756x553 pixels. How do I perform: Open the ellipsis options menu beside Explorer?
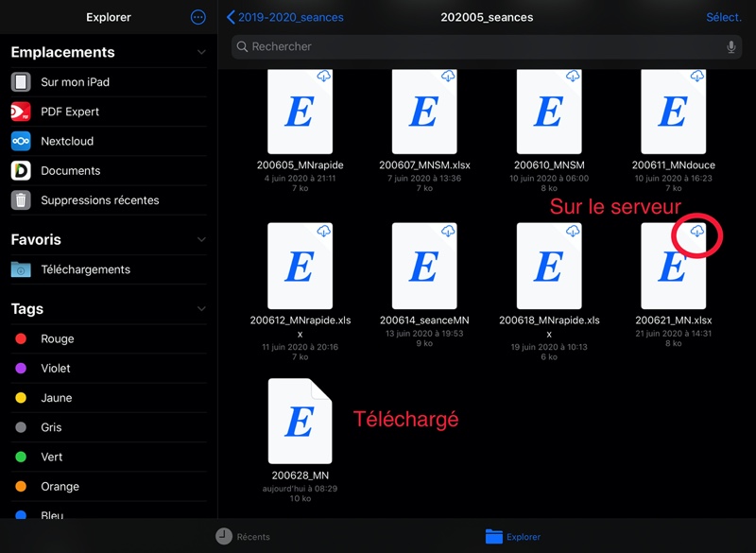(x=198, y=17)
